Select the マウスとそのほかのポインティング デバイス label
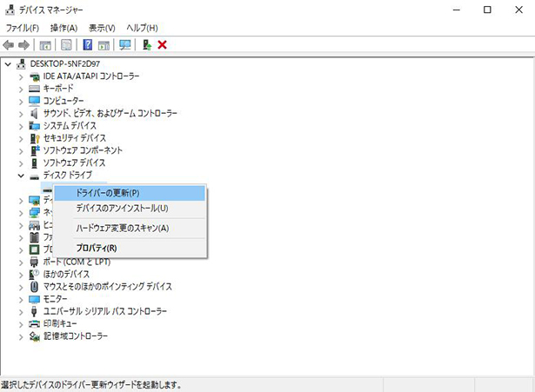This screenshot has width=535, height=392. pos(108,287)
